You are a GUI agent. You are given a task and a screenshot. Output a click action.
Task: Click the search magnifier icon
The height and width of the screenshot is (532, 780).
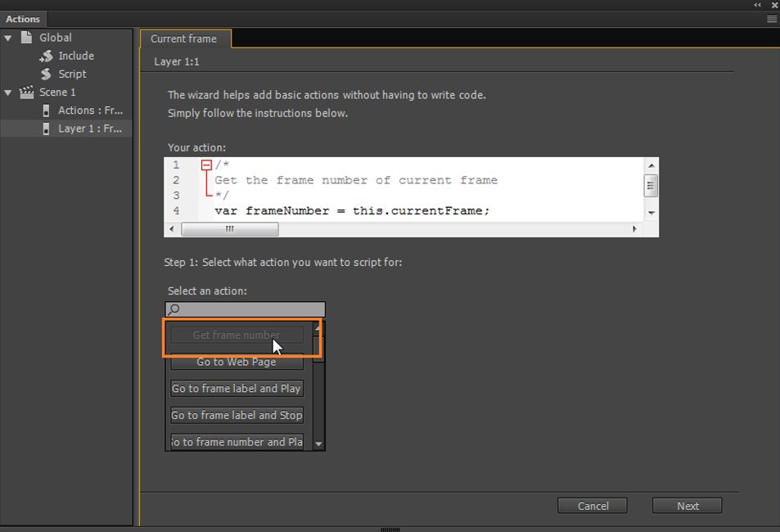[x=174, y=309]
